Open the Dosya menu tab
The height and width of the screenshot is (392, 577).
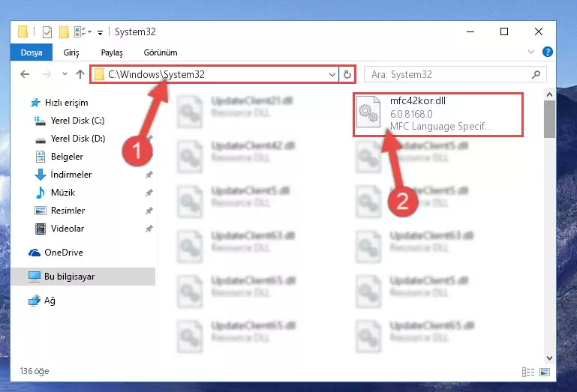32,52
